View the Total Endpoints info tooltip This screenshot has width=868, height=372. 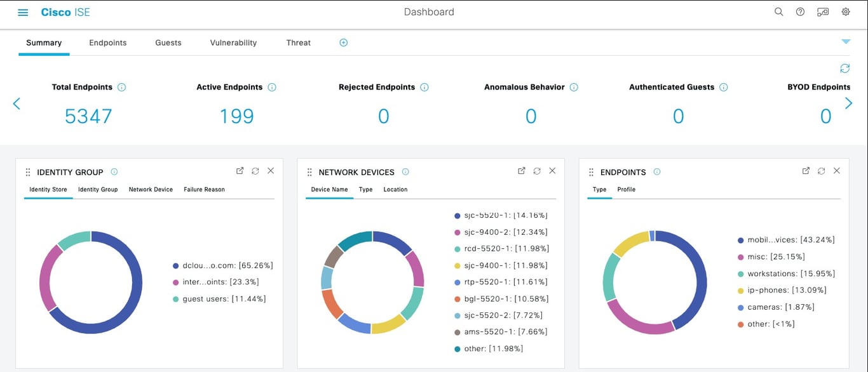[x=121, y=87]
